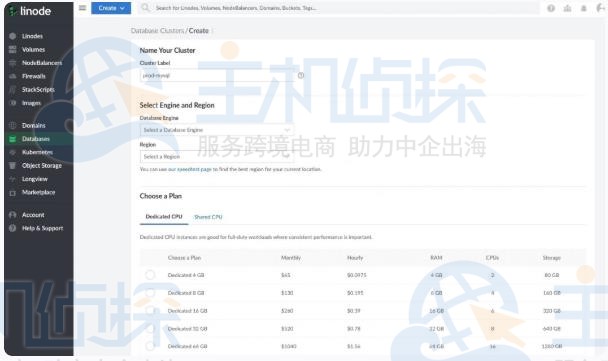Click the Longview sidebar icon

[x=12, y=179]
